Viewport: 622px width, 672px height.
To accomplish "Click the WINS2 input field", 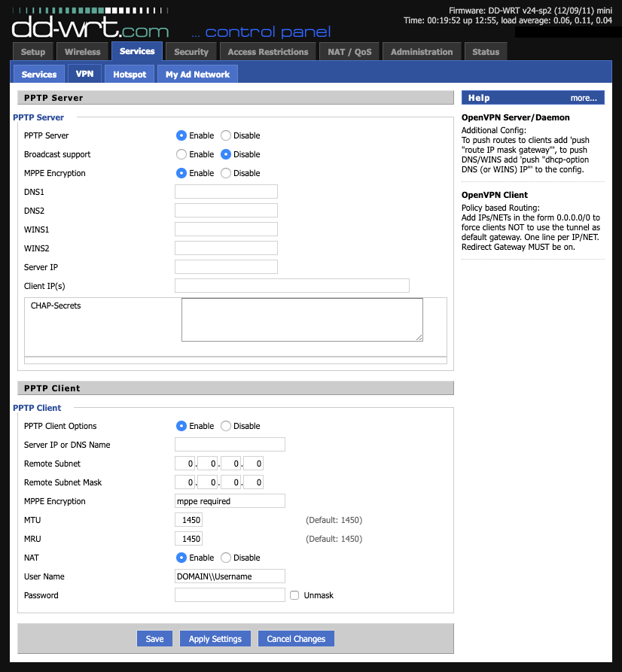I will pyautogui.click(x=226, y=248).
